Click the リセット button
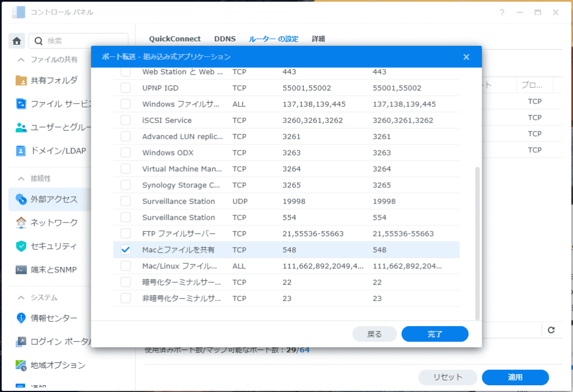This screenshot has width=573, height=392. click(448, 377)
